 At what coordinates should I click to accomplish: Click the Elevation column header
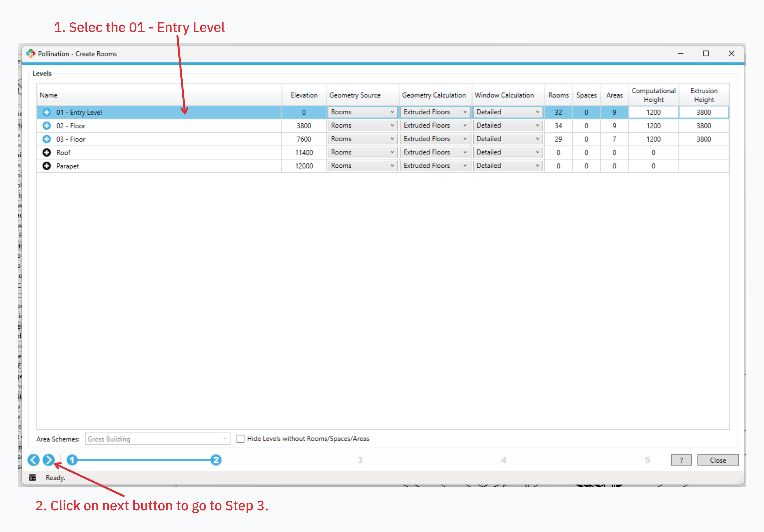click(x=304, y=95)
